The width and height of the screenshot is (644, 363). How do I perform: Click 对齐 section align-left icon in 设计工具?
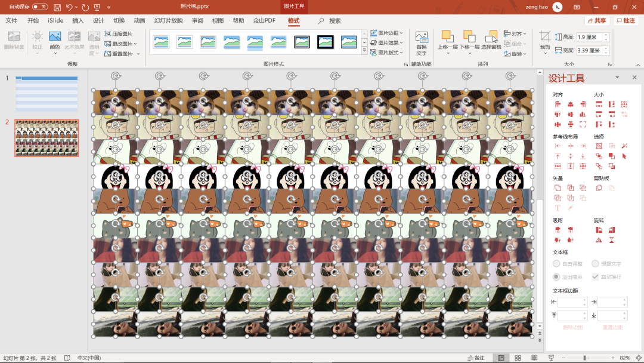coord(558,104)
